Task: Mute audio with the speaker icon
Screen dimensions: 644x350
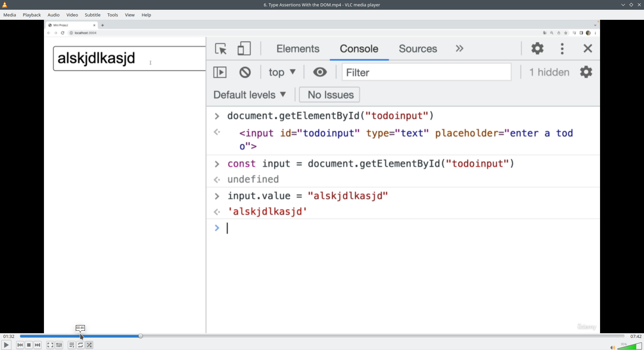Action: point(612,347)
